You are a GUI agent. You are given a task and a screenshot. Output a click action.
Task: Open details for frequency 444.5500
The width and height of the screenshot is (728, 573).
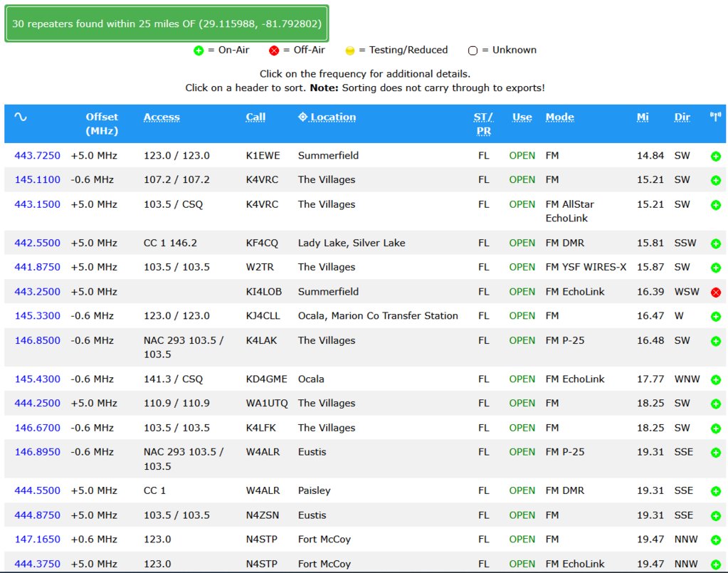37,490
